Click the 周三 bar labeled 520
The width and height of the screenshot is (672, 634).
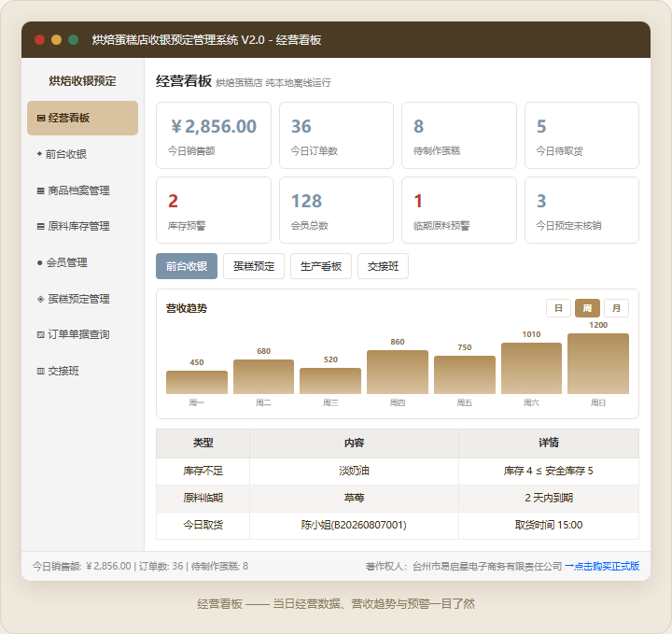pos(330,381)
